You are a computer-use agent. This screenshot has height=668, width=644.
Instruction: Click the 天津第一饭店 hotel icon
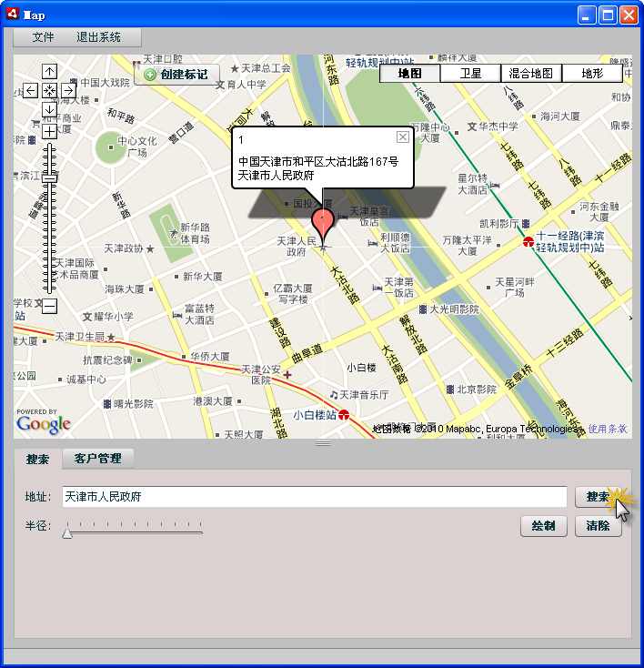[x=377, y=288]
